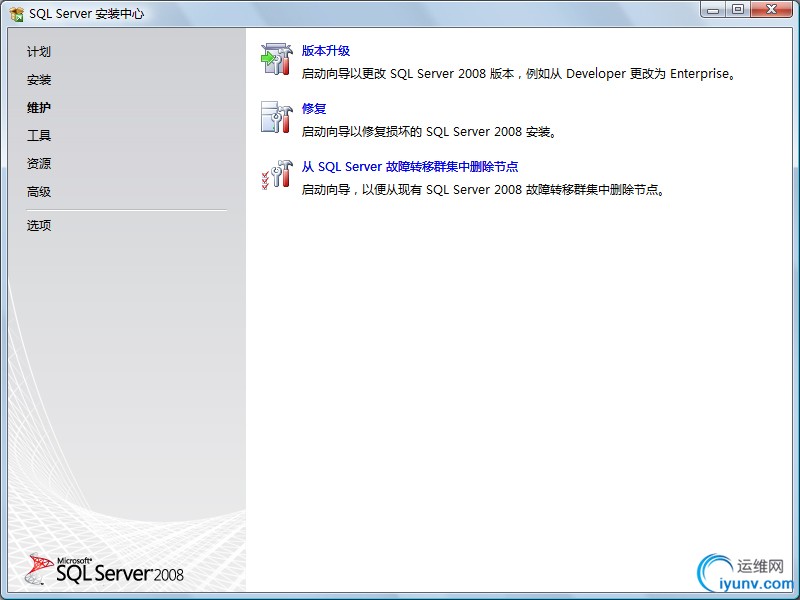Maximize the SQL Server 安装中心 window
Image resolution: width=800 pixels, height=600 pixels.
(x=738, y=10)
